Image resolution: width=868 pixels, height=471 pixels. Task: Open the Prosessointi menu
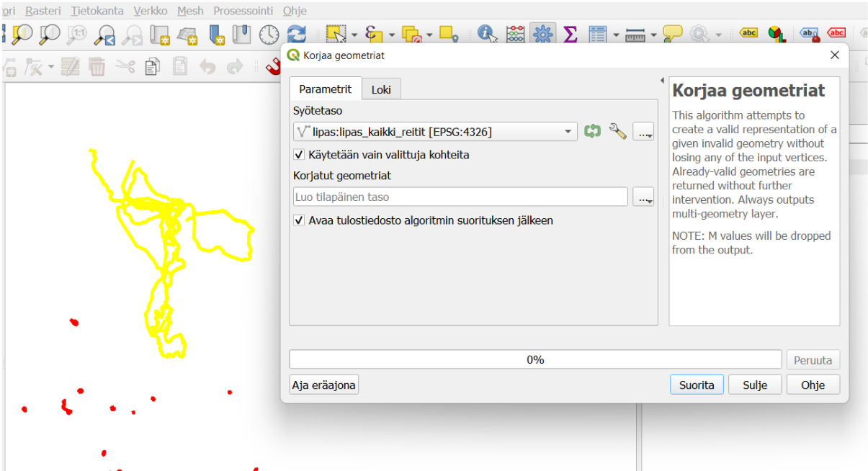pyautogui.click(x=243, y=11)
